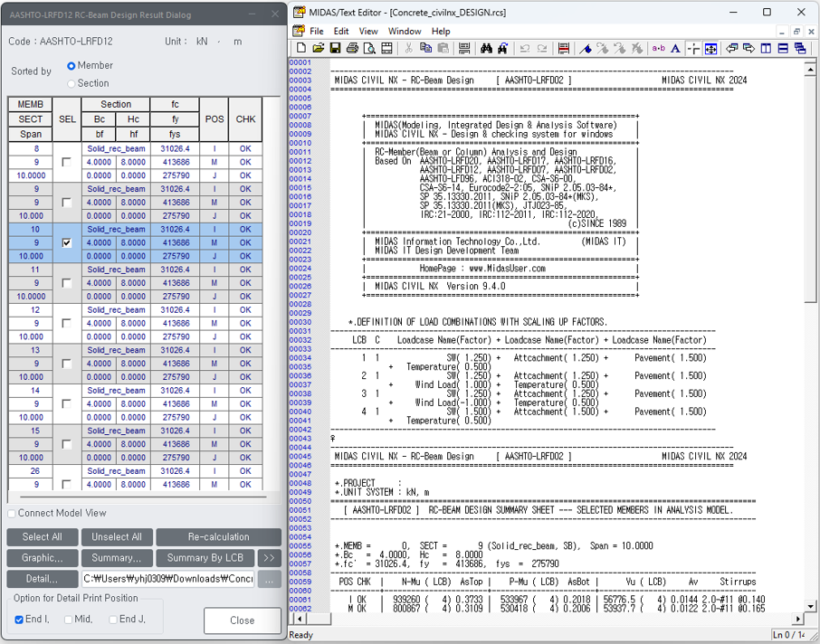Click the crosshair cursor icon in toolbar

pyautogui.click(x=693, y=49)
